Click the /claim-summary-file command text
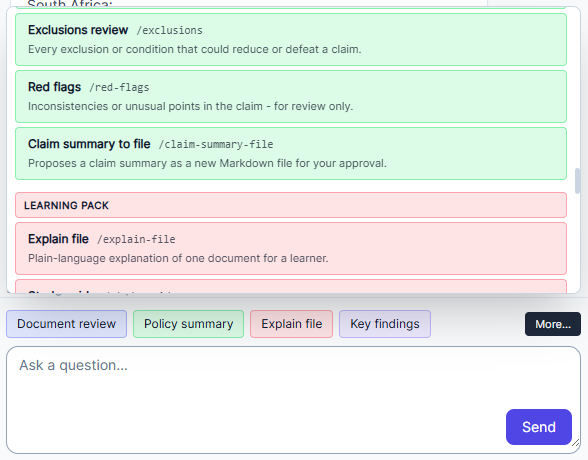 pos(216,144)
